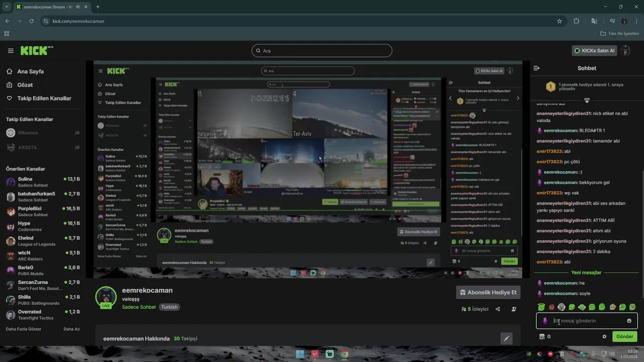Click the follow-user icon beside the share icon
Viewport: 644px width, 362px height.
(514, 309)
